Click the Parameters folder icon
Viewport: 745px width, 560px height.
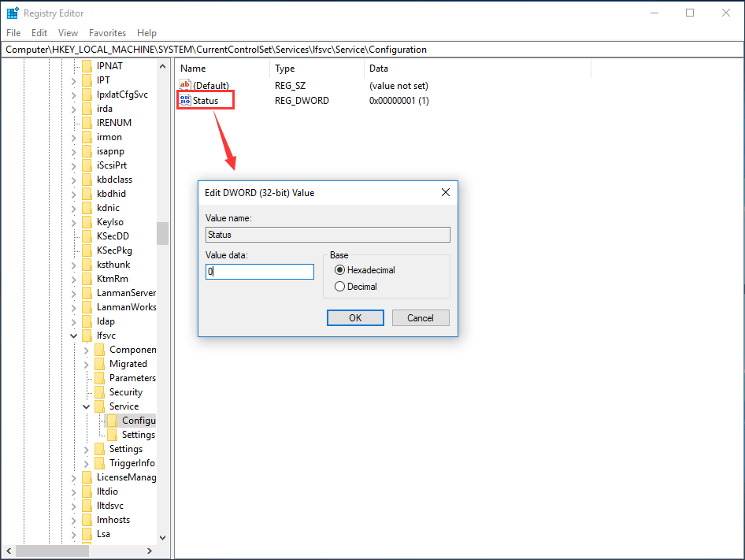[x=99, y=378]
